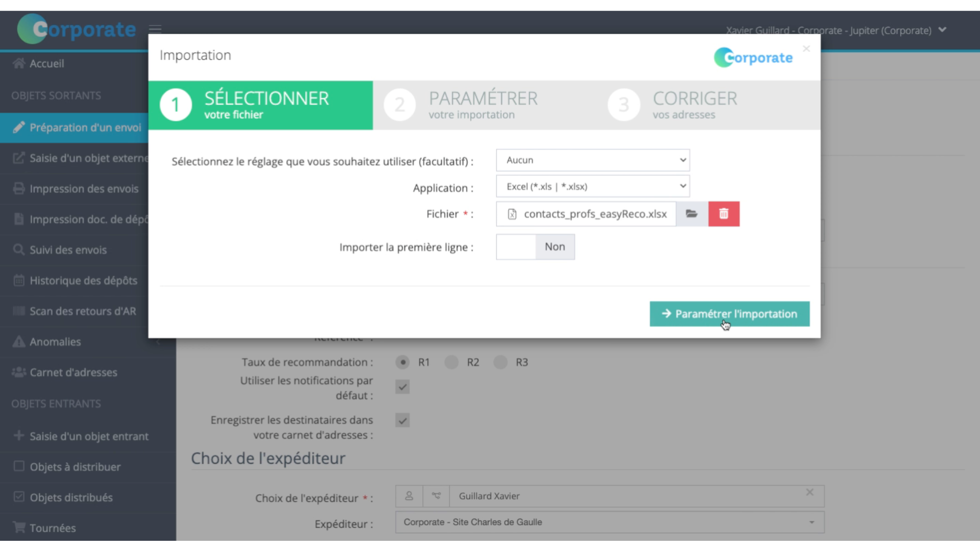Click the Xavier Guillard account text in header
The height and width of the screenshot is (551, 980).
tap(828, 31)
